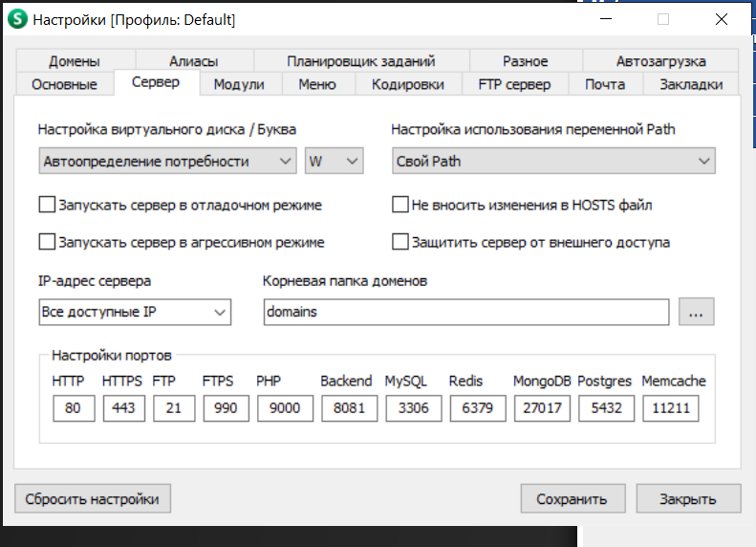Viewport: 756px width, 547px height.
Task: Toggle running the server in aggressive mode
Action: coord(47,242)
